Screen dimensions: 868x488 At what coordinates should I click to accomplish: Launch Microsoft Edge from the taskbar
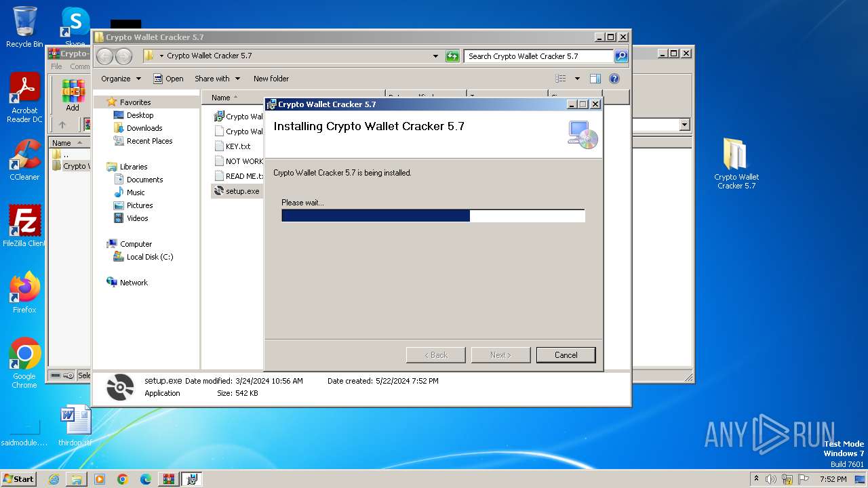(146, 479)
